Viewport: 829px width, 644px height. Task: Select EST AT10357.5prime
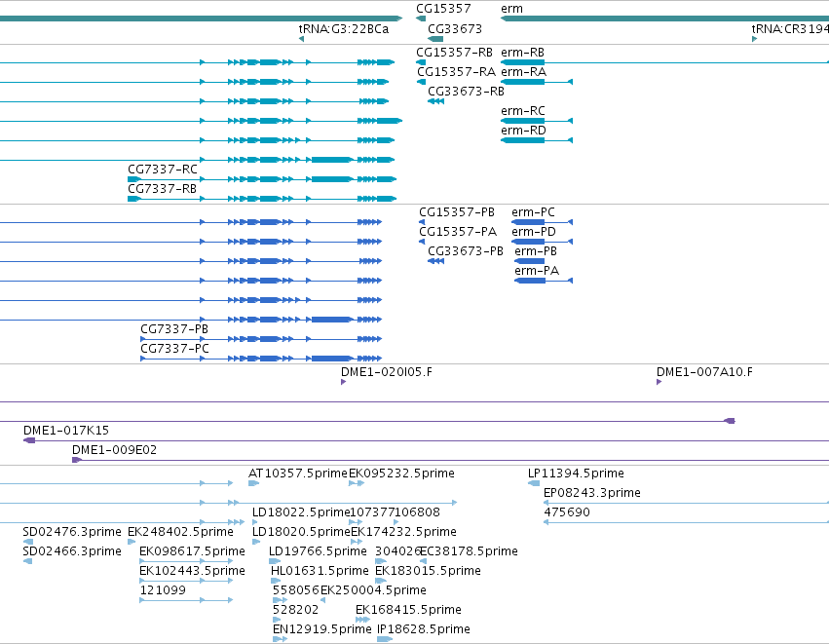click(298, 474)
